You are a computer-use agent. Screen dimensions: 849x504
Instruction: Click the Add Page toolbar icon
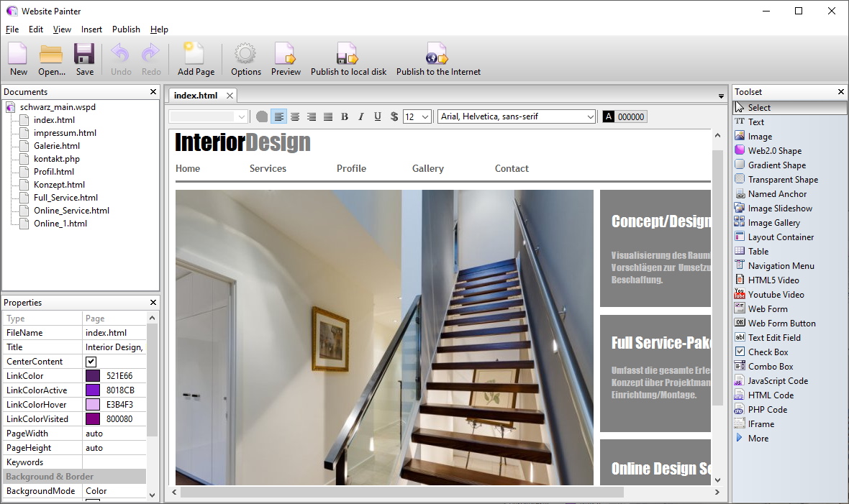tap(195, 59)
